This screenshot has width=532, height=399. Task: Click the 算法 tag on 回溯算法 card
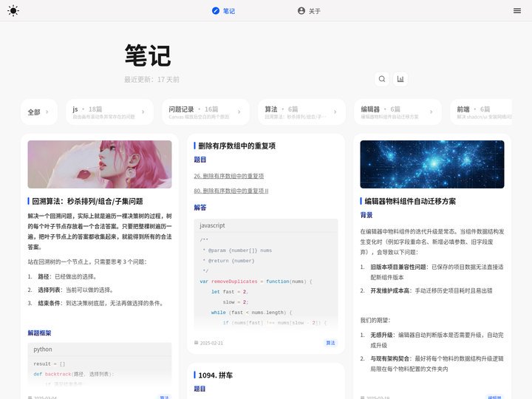164,398
